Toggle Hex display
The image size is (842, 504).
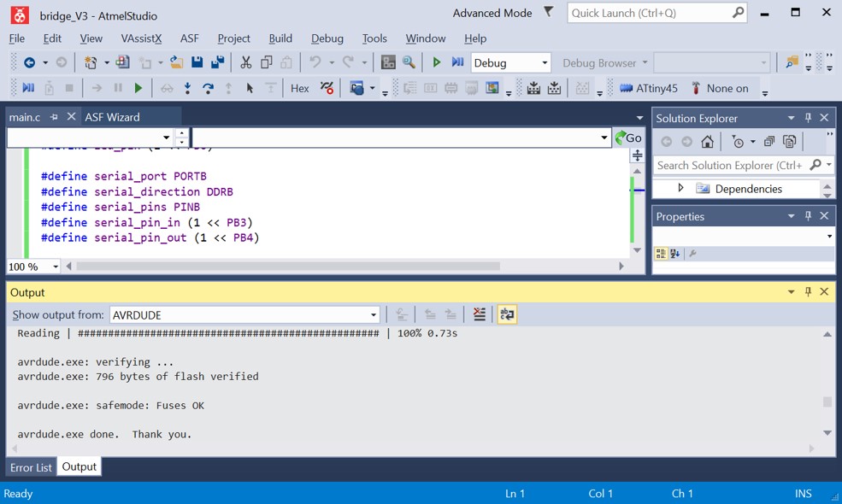(x=300, y=88)
